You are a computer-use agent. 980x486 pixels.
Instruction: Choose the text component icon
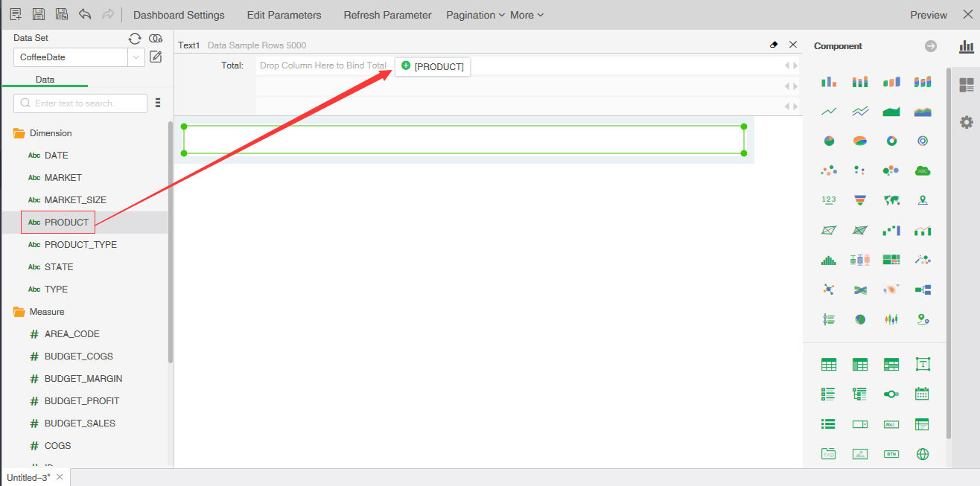[x=923, y=364]
